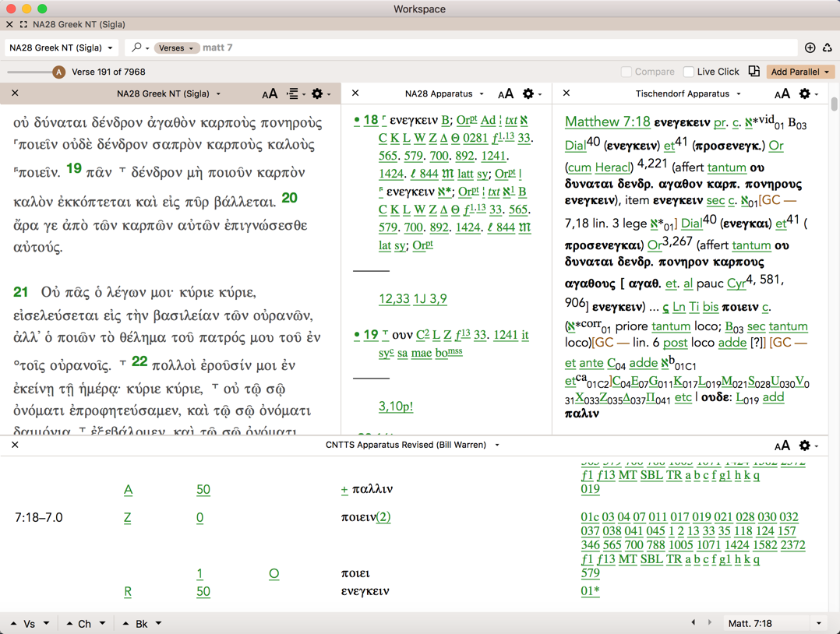
Task: Change text size in Tischendorf Apparatus pane
Action: (782, 93)
